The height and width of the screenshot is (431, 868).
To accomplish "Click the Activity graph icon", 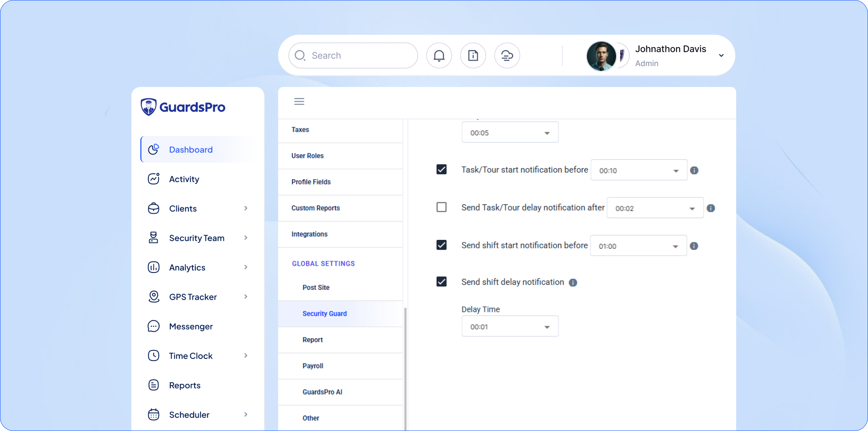I will coord(153,179).
